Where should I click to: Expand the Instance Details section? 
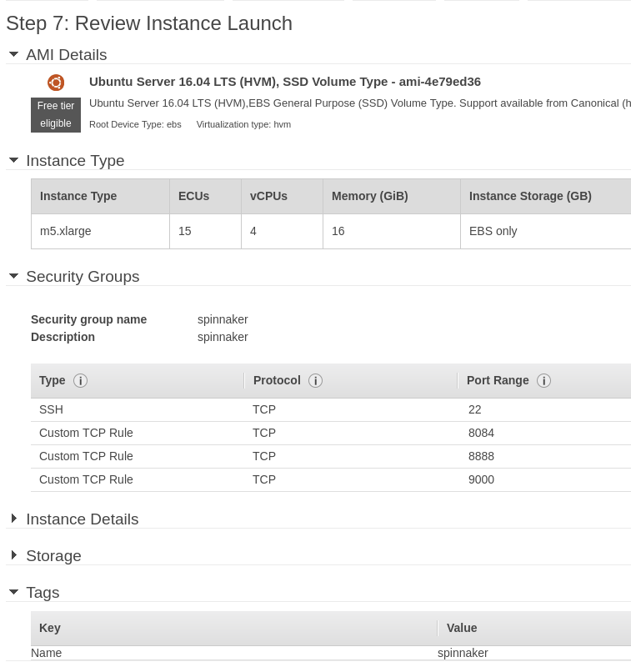pos(13,519)
